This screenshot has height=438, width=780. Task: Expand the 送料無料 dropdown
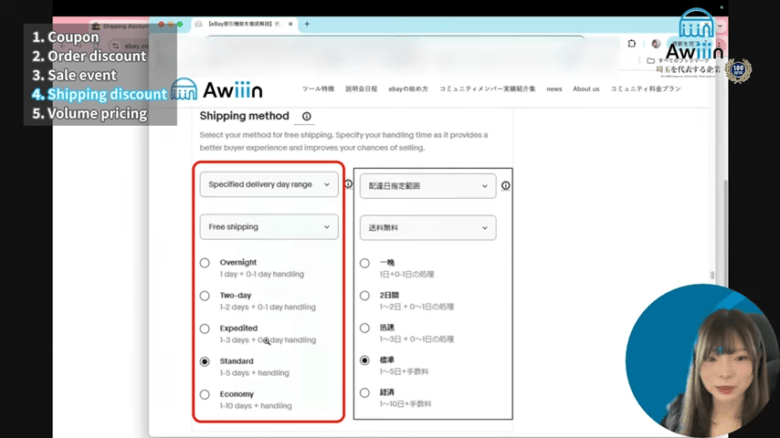(428, 228)
